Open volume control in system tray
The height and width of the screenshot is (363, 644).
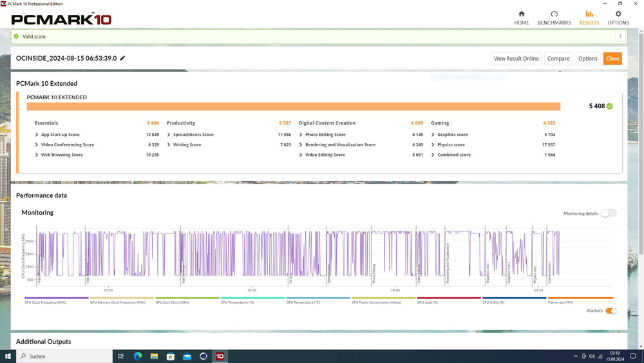(x=592, y=357)
